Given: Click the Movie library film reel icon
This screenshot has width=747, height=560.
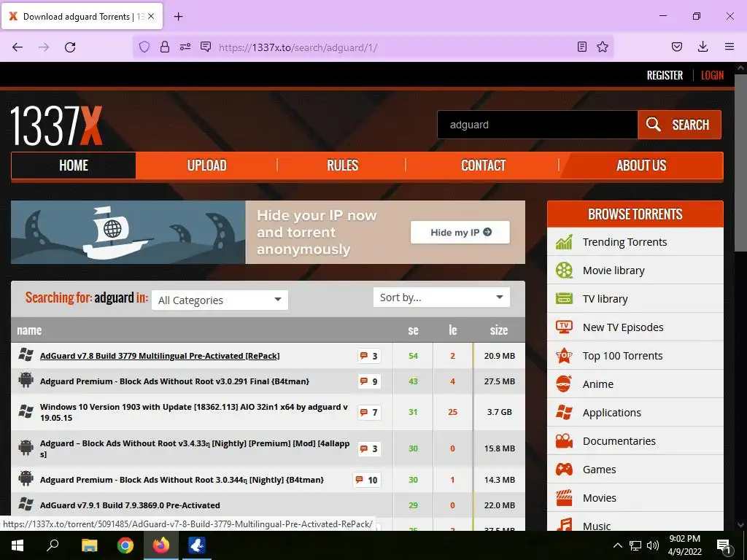Looking at the screenshot, I should pos(564,271).
